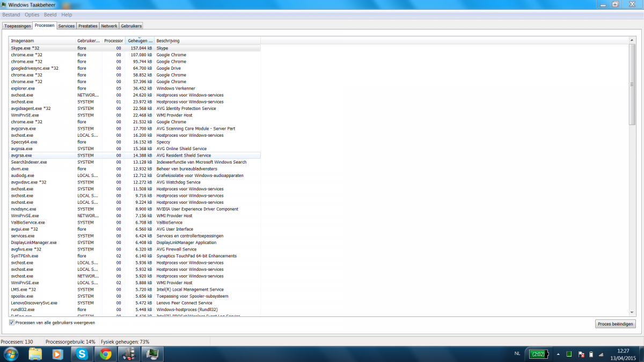Switch to Google Chrome in the taskbar
The image size is (644, 362).
[x=105, y=354]
